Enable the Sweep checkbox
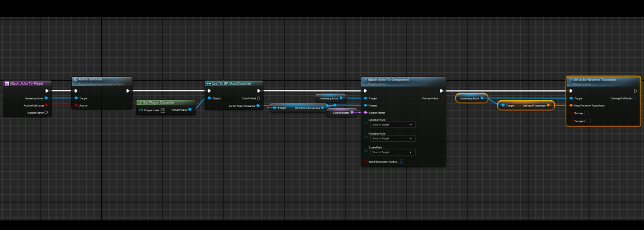 pos(586,113)
